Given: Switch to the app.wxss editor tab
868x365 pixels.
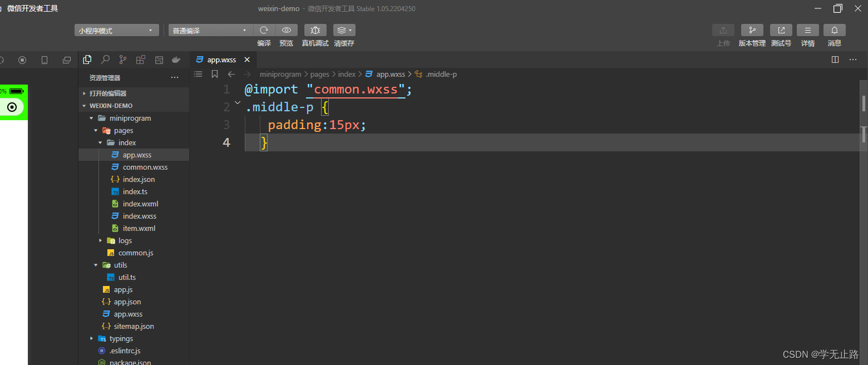Looking at the screenshot, I should click(x=221, y=60).
